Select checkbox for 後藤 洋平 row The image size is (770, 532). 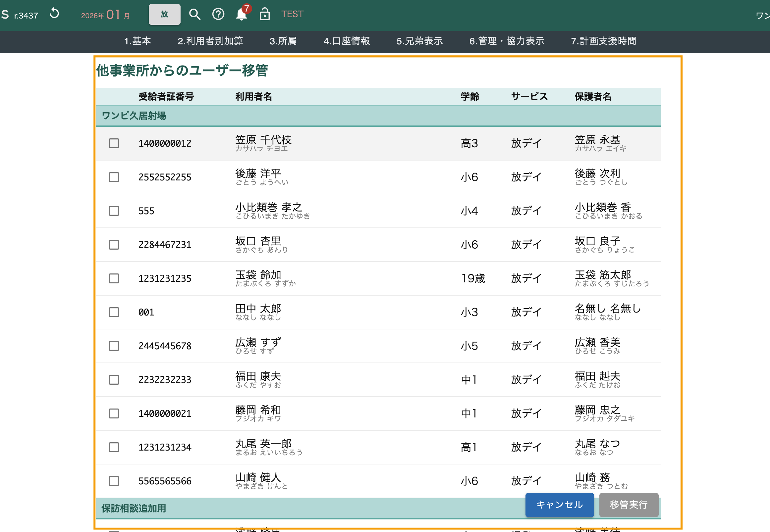click(114, 177)
